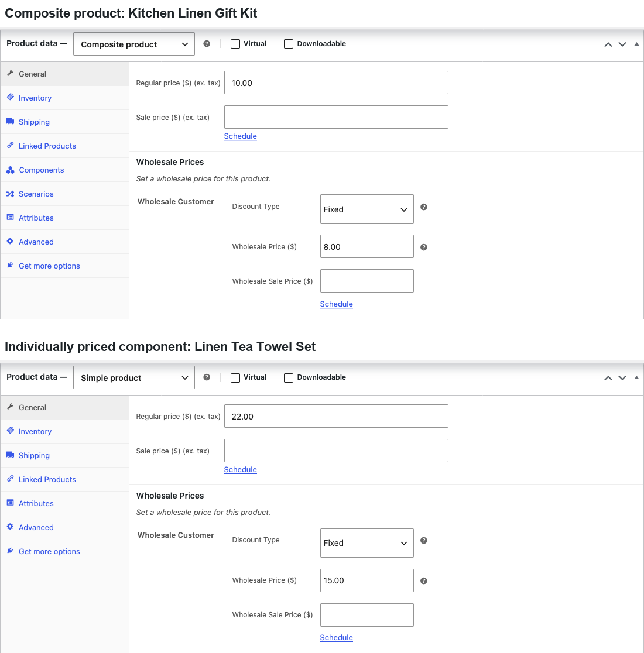The image size is (644, 653).
Task: Click Discount Type help icon for Linen Tea Towel Set
Action: coord(424,541)
